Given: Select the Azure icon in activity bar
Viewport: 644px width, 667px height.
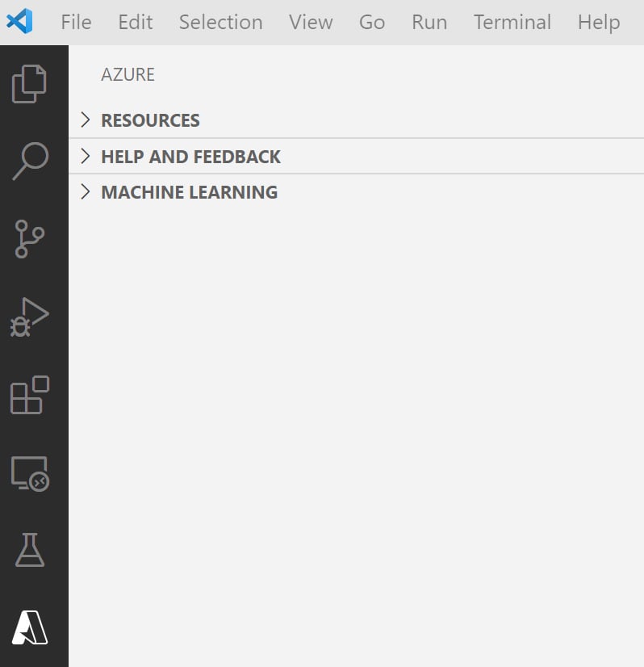Looking at the screenshot, I should click(30, 627).
